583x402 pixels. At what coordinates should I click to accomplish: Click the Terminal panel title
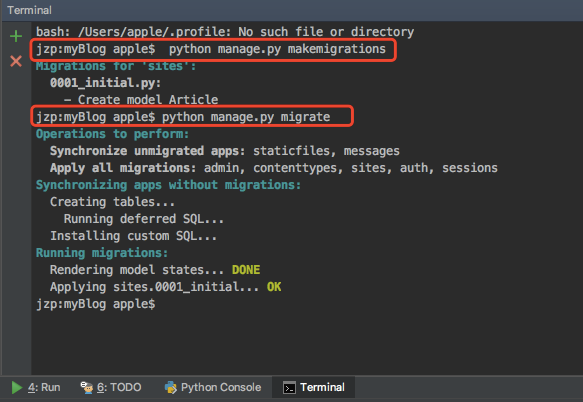click(29, 10)
